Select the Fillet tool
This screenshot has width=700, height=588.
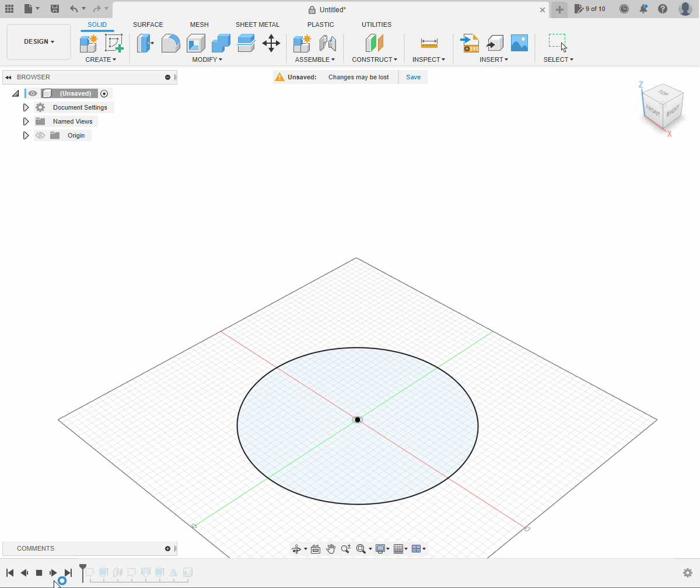tap(170, 43)
